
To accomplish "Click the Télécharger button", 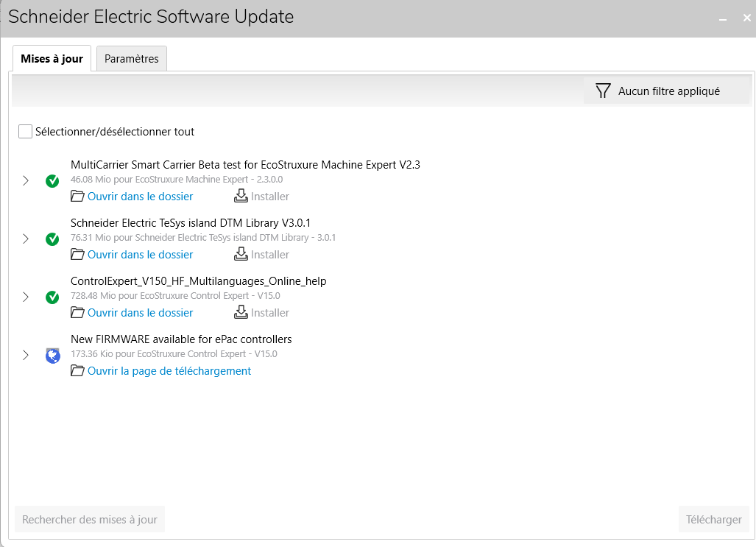I will click(x=713, y=519).
